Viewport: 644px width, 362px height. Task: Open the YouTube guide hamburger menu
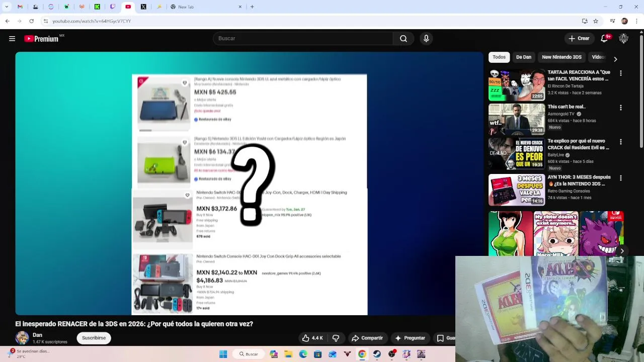tap(12, 39)
